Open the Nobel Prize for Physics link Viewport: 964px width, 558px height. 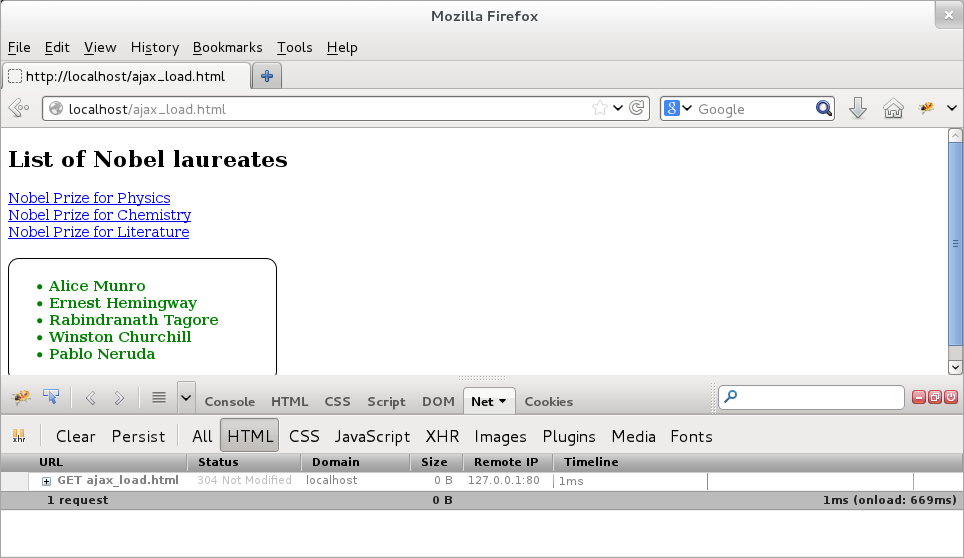(89, 198)
